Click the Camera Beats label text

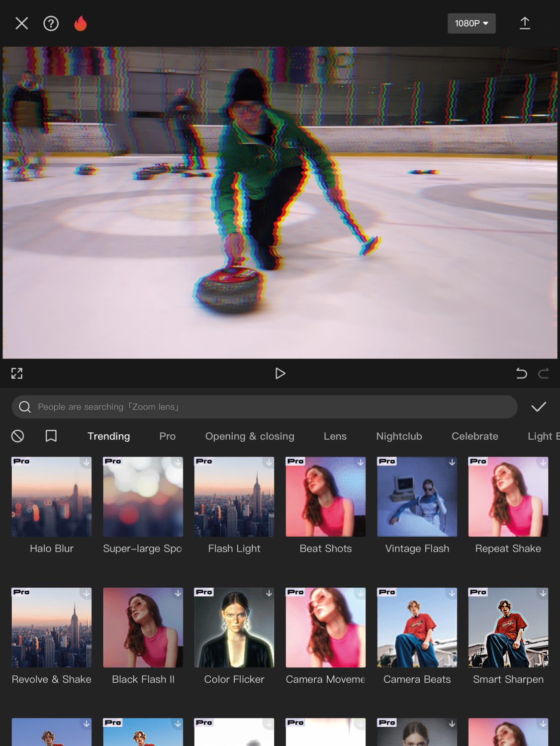click(417, 679)
